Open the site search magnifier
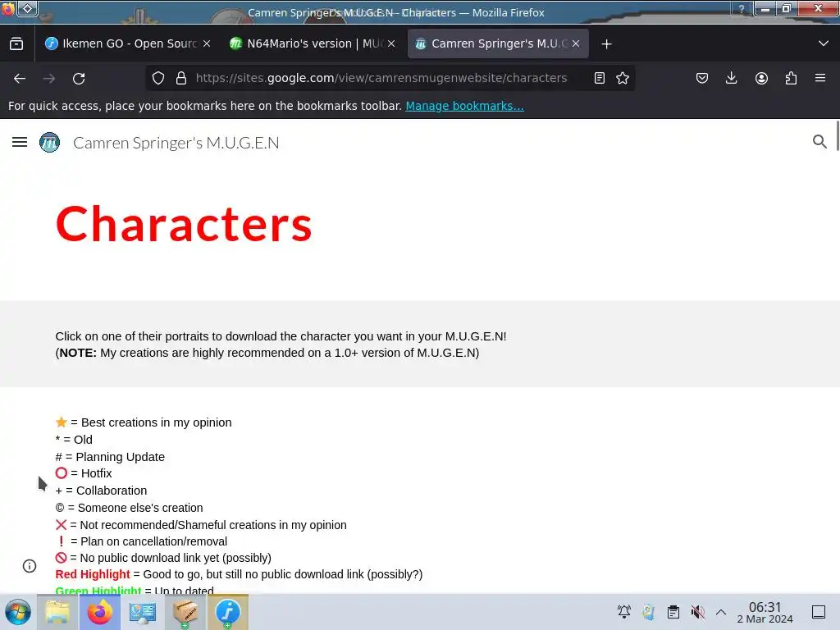This screenshot has height=630, width=840. coord(819,141)
